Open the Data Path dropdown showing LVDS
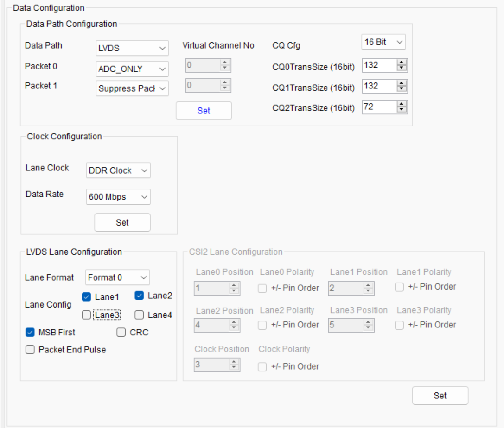Viewport: 504px width, 428px height. (132, 48)
